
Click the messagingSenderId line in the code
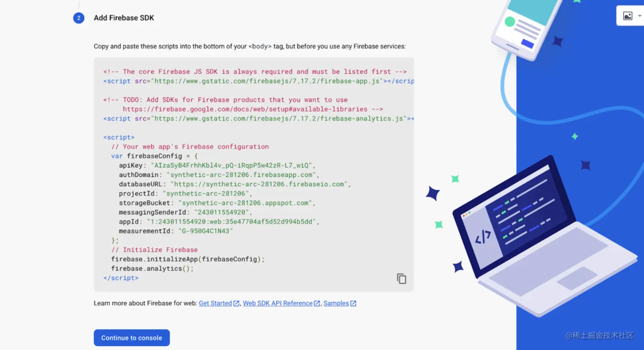186,212
